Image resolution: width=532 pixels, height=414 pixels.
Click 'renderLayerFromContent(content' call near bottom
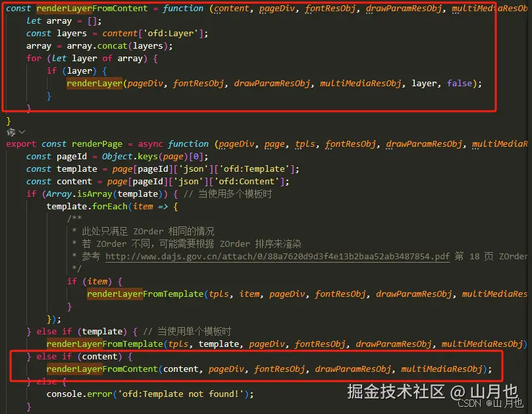point(122,369)
